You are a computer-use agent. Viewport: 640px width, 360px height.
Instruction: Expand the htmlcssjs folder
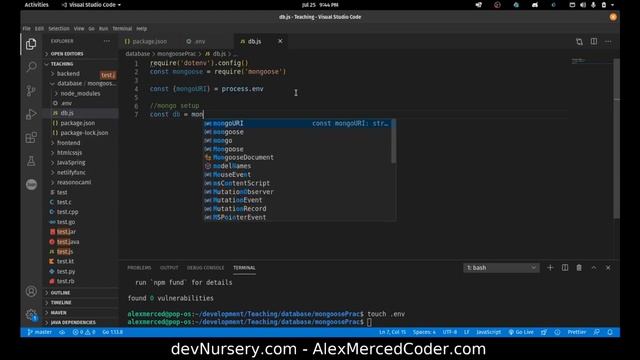69,153
